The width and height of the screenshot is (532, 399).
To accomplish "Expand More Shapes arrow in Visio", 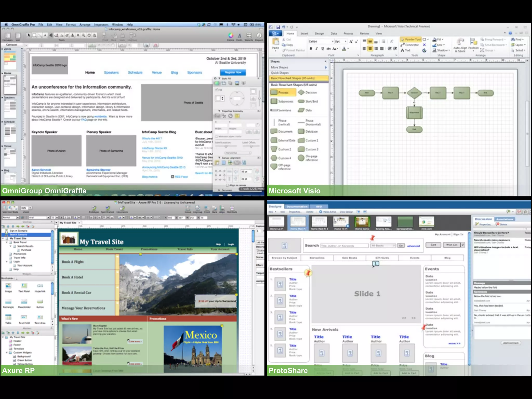I will point(326,67).
